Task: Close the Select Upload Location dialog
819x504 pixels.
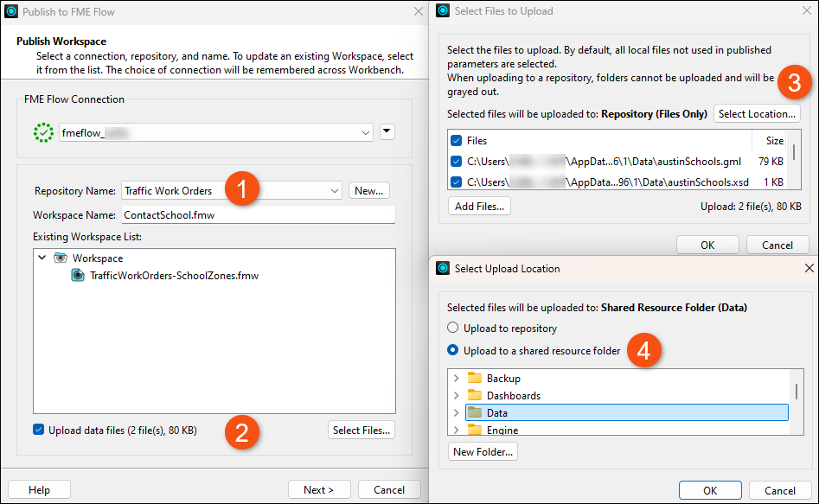Action: 809,268
